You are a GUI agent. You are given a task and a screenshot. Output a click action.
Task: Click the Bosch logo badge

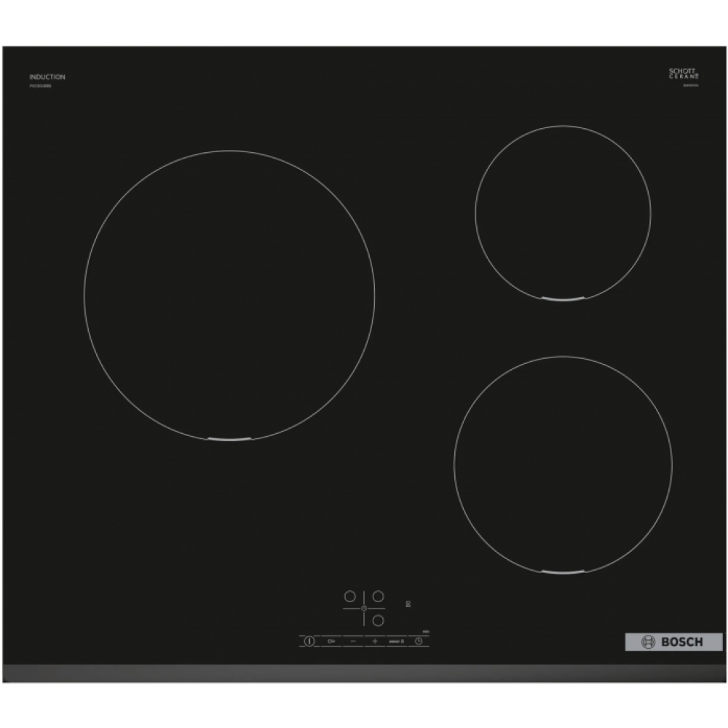click(673, 642)
